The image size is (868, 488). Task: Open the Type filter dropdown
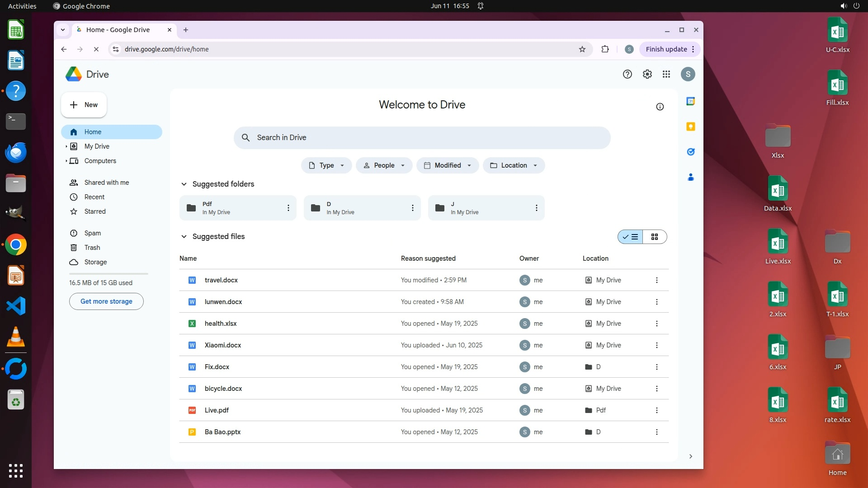[x=326, y=165]
